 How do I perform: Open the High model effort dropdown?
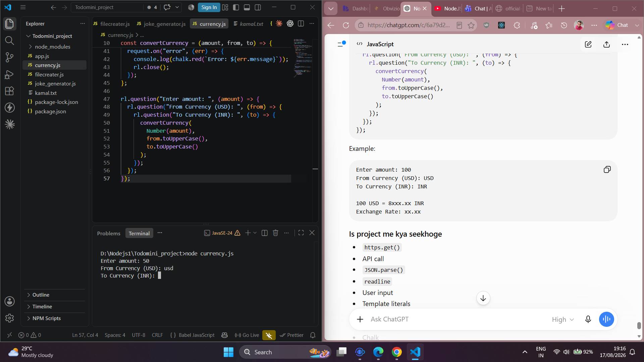[563, 319]
